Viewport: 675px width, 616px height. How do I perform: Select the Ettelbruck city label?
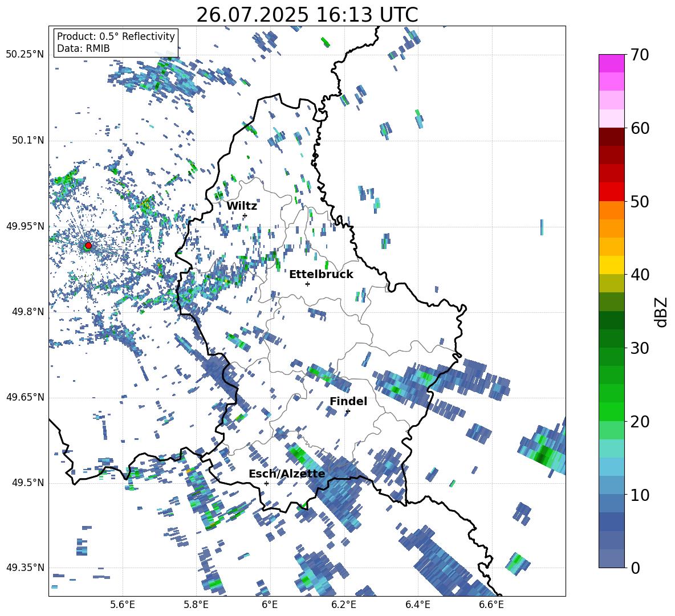coord(321,275)
